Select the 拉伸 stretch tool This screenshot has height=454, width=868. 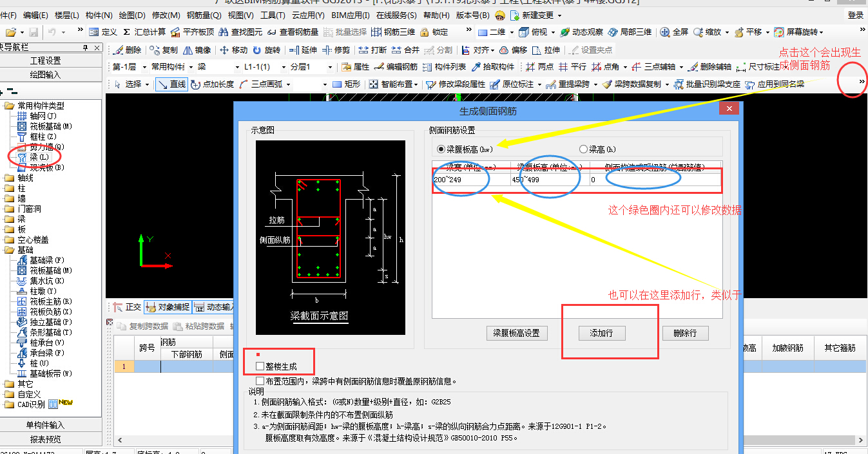click(x=546, y=50)
